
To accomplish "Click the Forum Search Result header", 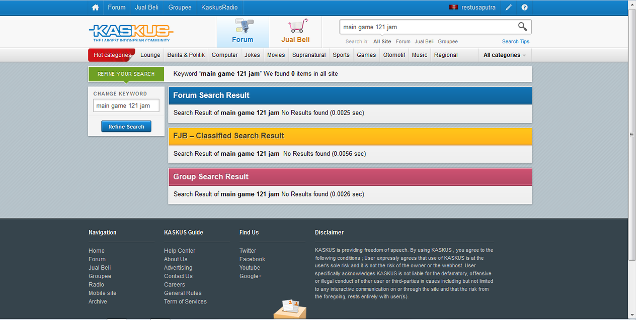I will point(350,95).
